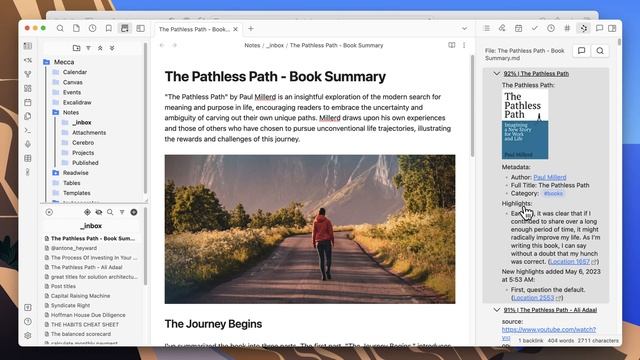640x360 pixels.
Task: Open the calendar pane icon in right toolbar
Action: tap(518, 28)
